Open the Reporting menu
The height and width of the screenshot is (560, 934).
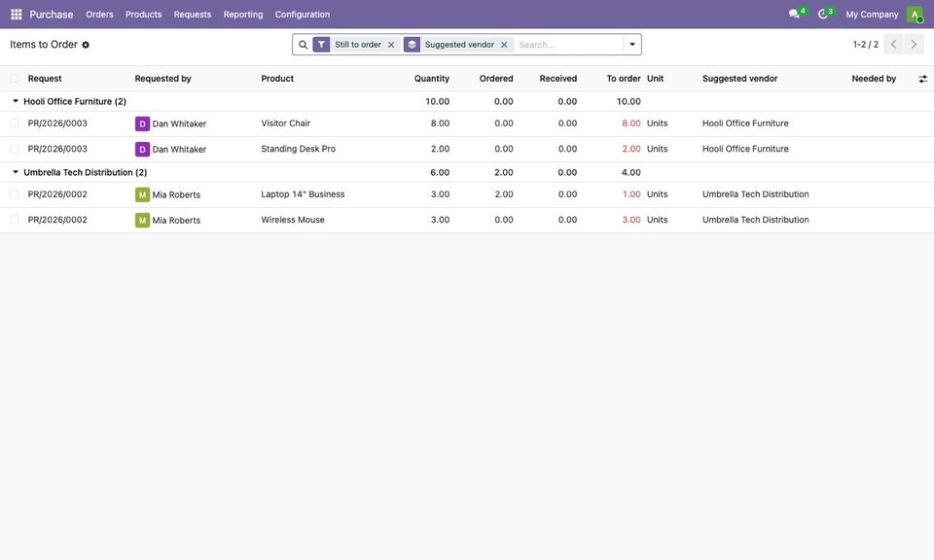pos(243,15)
